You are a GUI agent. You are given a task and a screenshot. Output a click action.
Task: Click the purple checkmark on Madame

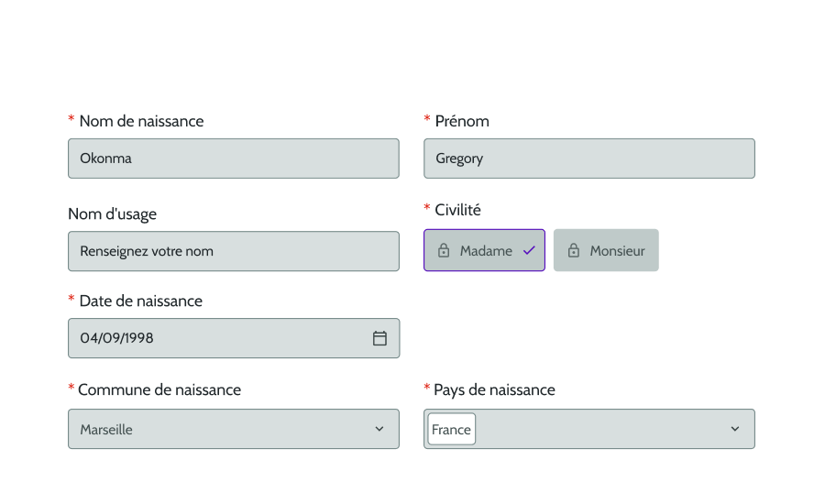pyautogui.click(x=529, y=250)
